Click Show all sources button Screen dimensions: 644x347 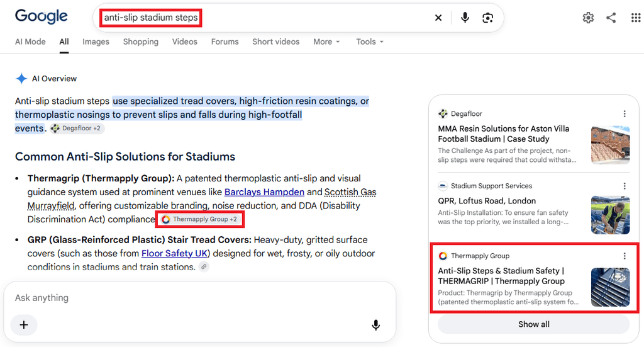coord(533,324)
